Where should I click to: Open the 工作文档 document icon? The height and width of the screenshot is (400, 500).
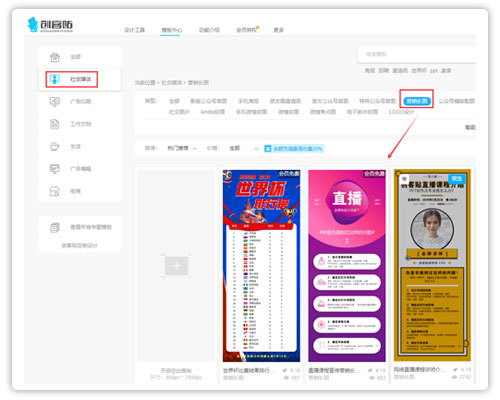coord(55,124)
